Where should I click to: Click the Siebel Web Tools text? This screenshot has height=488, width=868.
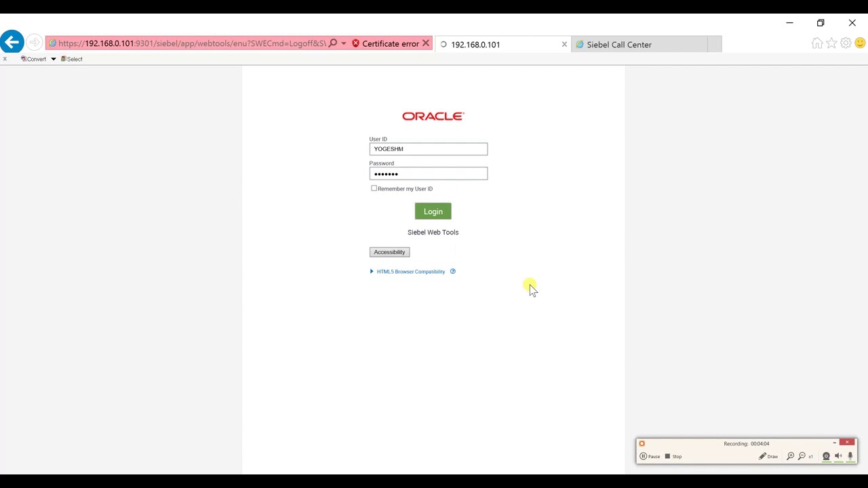(x=433, y=232)
